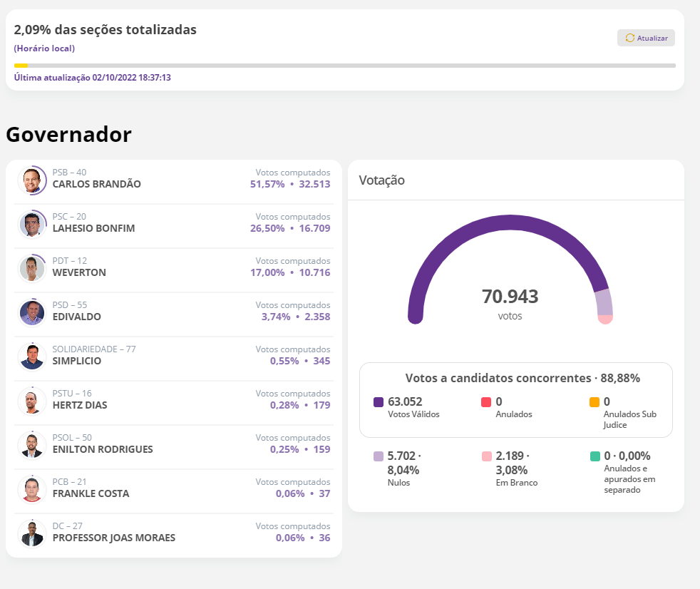Open Frankle Costa's candidate photo
700x589 pixels.
point(32,490)
